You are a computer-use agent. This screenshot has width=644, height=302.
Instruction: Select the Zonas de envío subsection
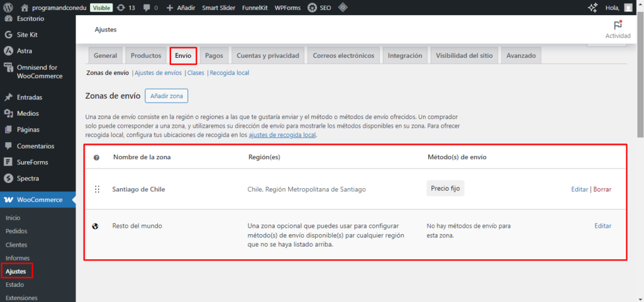point(108,73)
